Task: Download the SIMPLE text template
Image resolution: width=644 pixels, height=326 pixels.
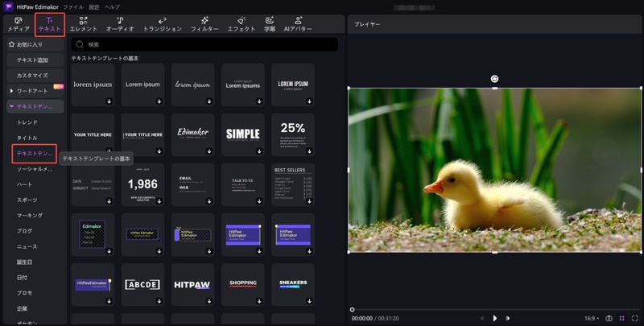Action: click(259, 151)
